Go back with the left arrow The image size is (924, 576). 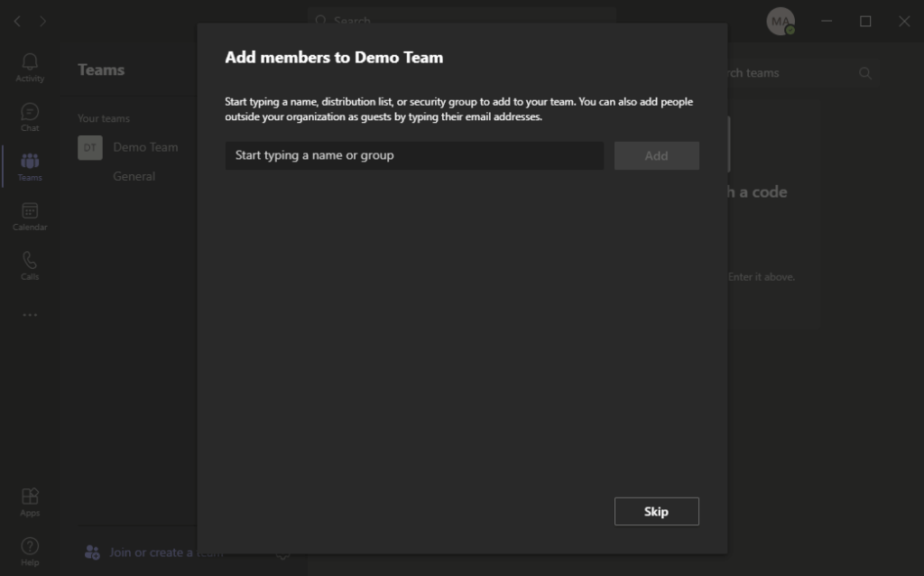coord(17,22)
